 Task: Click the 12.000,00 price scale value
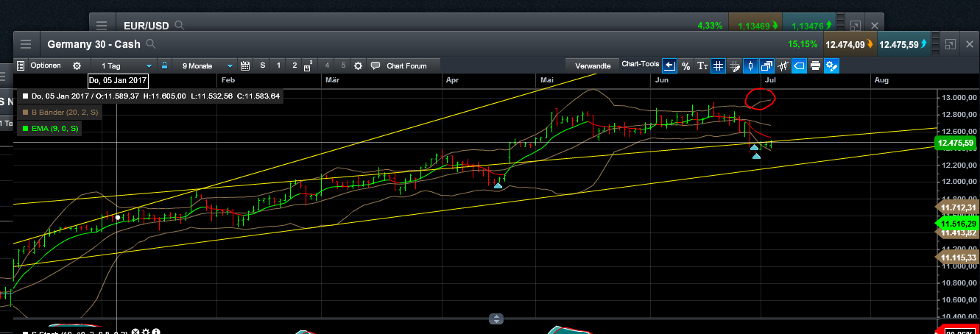958,182
